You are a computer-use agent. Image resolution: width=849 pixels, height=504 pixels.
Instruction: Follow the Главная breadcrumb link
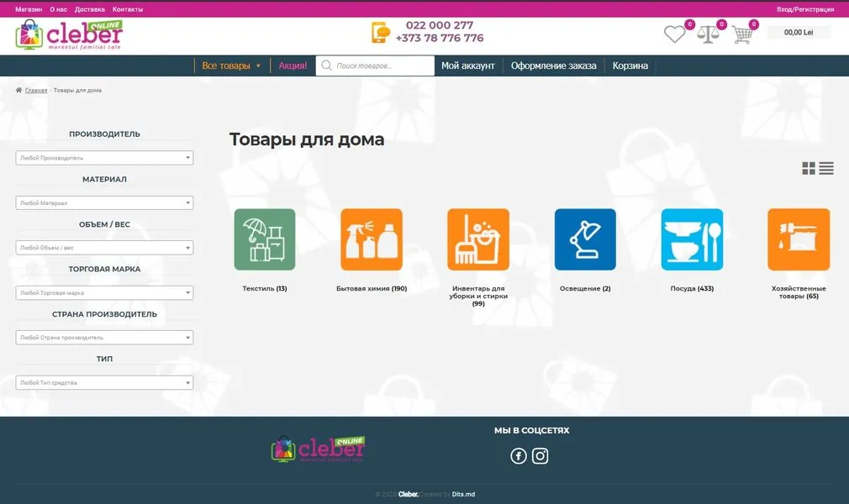click(36, 91)
